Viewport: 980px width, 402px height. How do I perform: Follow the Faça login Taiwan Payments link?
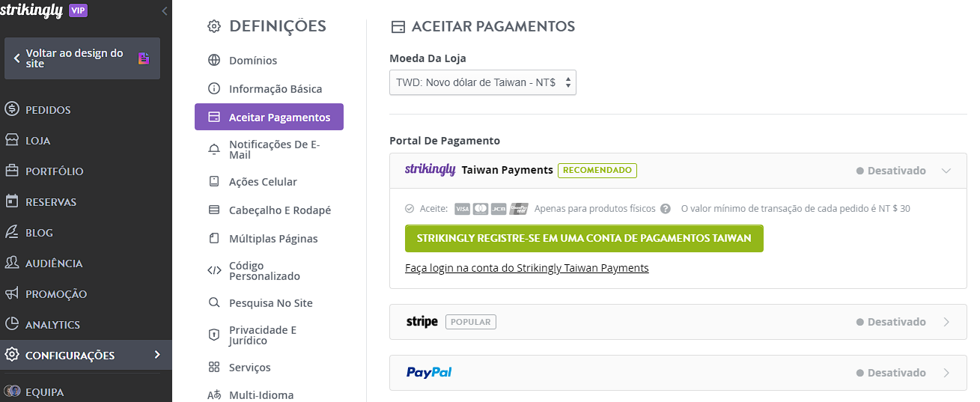[527, 268]
